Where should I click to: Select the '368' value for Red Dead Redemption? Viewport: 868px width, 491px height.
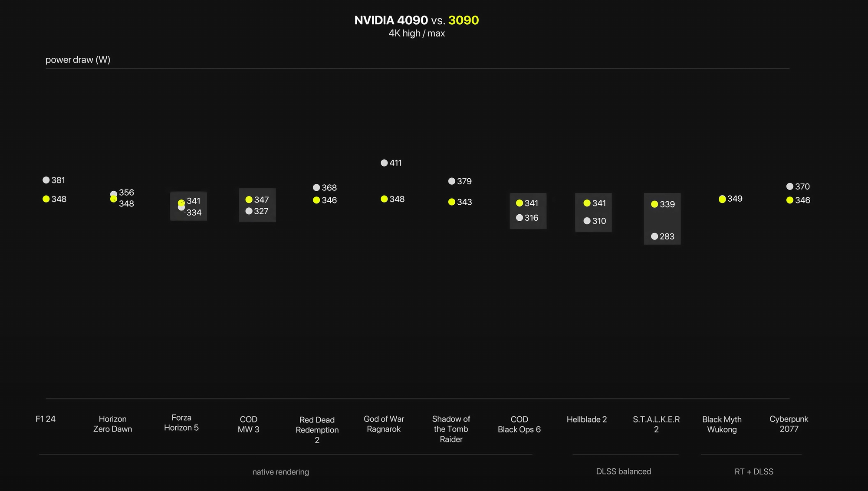click(x=329, y=188)
